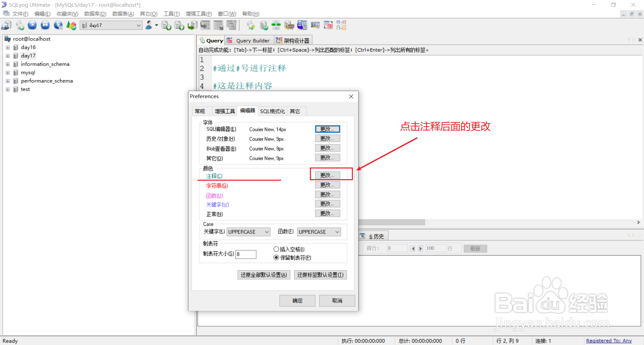
Task: Click the alter table stacked-grid icon
Action: pos(231,25)
